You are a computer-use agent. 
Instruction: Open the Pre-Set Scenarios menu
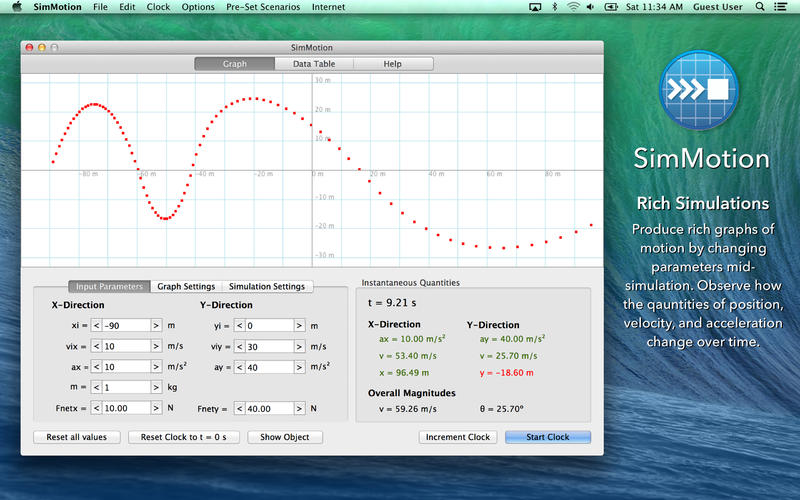pyautogui.click(x=263, y=7)
